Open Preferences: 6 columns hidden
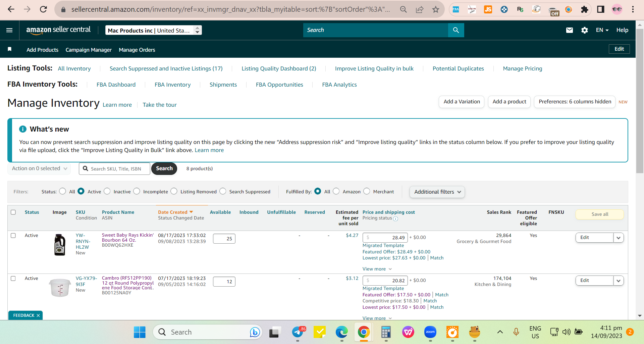Screen dimensions: 644x344 575,102
